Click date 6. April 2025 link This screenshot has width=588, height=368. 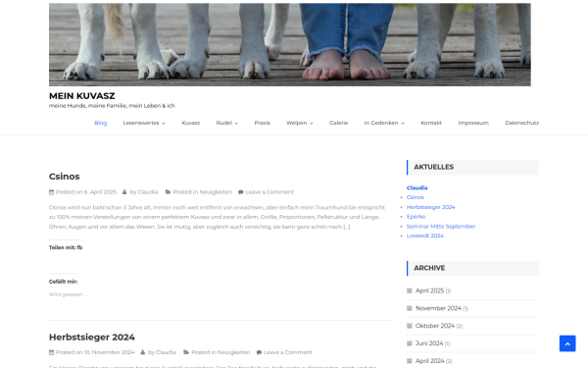100,192
